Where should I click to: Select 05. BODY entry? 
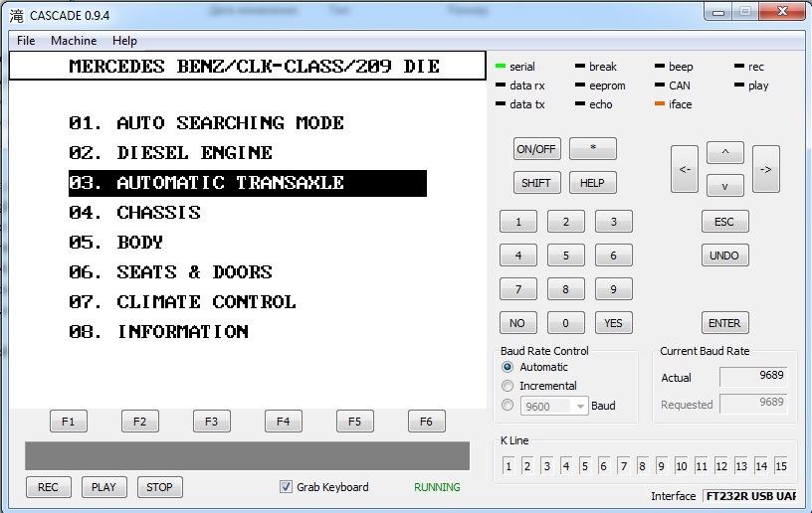(115, 243)
